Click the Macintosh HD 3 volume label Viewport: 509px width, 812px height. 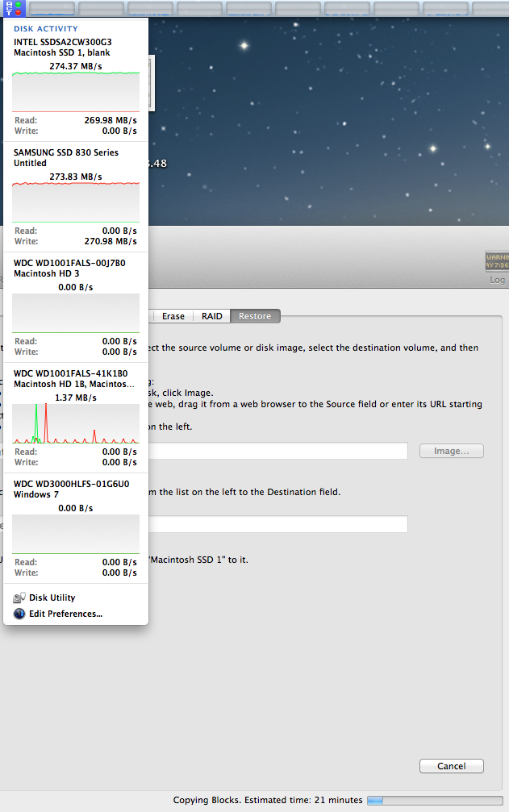point(47,273)
